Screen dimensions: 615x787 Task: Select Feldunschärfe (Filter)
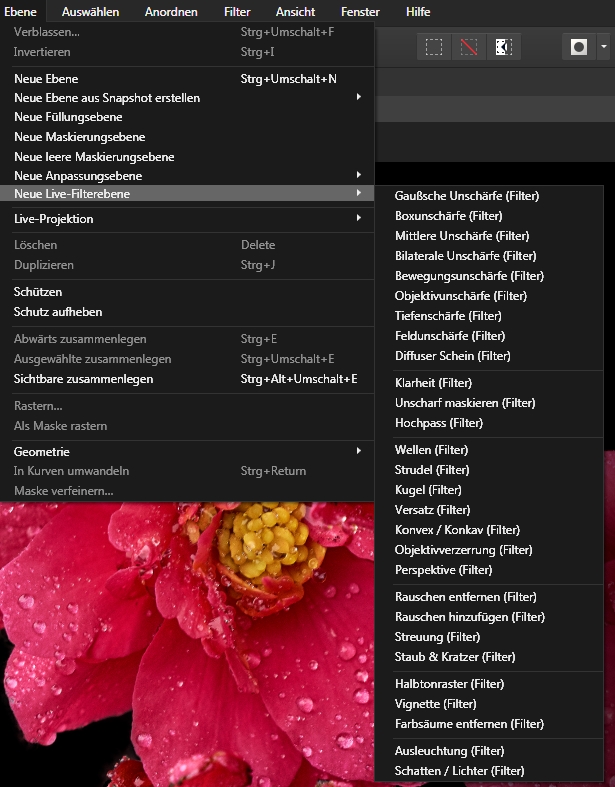[x=489, y=336]
